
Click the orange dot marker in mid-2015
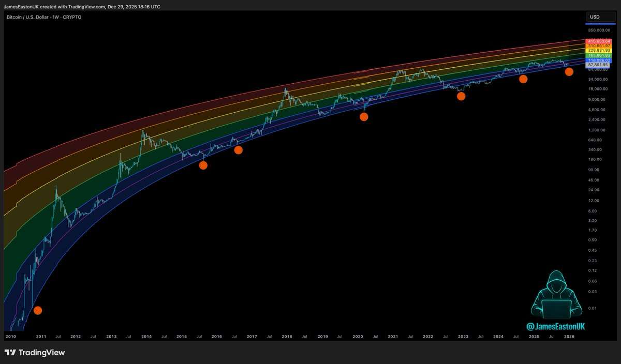pyautogui.click(x=203, y=165)
